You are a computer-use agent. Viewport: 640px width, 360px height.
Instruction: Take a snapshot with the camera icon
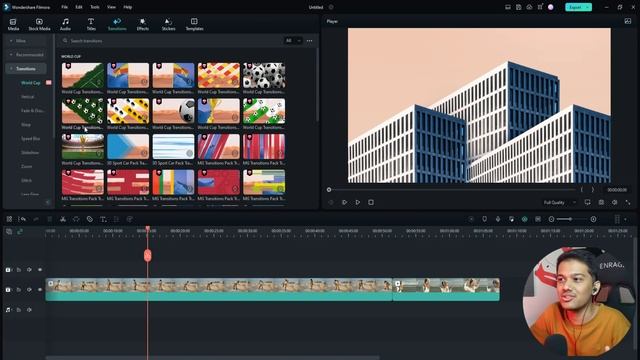(601, 202)
